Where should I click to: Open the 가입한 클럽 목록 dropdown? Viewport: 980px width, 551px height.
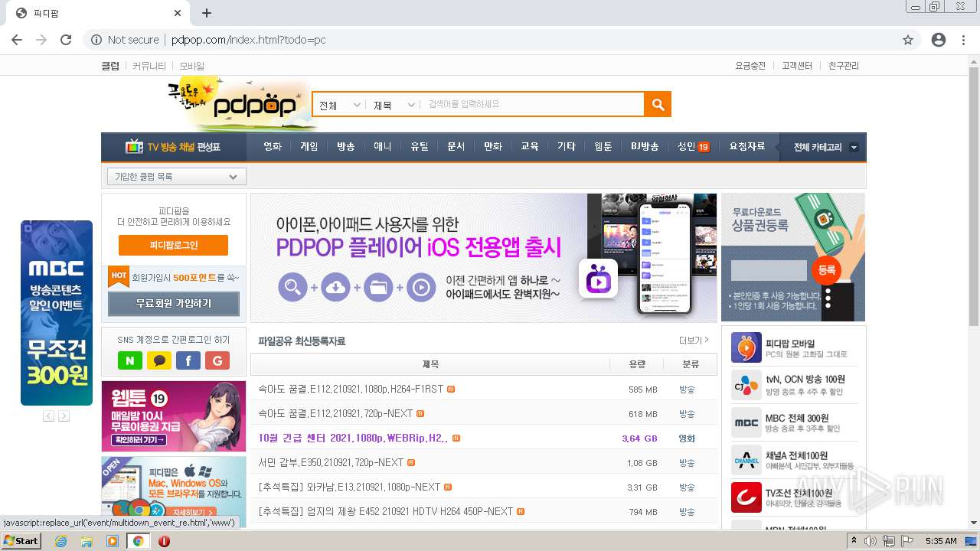pos(177,177)
